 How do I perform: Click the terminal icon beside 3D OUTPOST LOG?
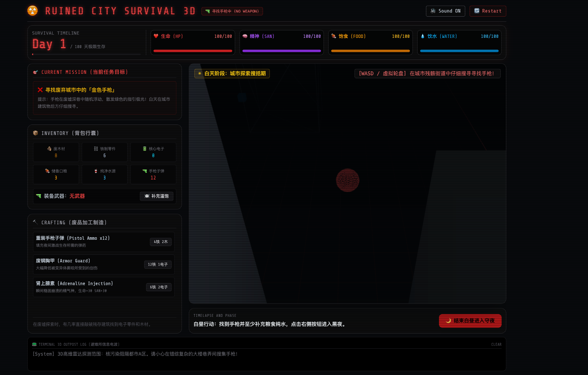point(34,344)
